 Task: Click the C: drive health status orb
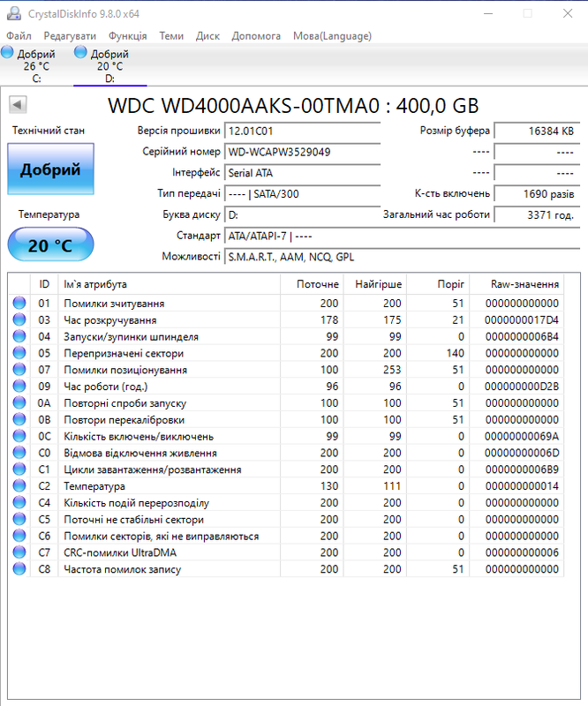7,52
